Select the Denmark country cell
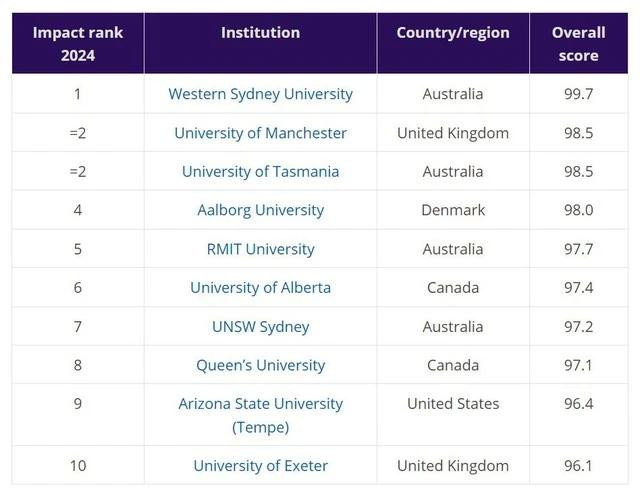 [453, 210]
